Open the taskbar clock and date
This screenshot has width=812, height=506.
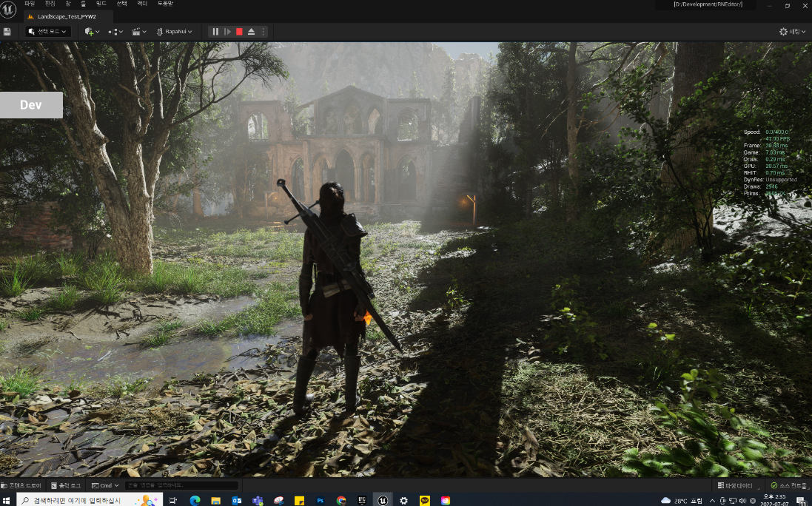pyautogui.click(x=774, y=500)
